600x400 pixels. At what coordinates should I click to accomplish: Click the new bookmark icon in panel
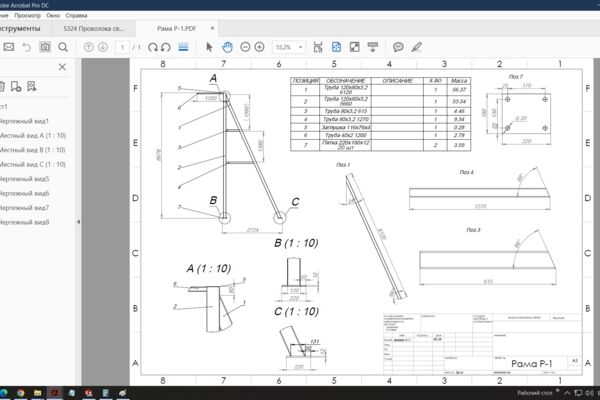(16, 87)
